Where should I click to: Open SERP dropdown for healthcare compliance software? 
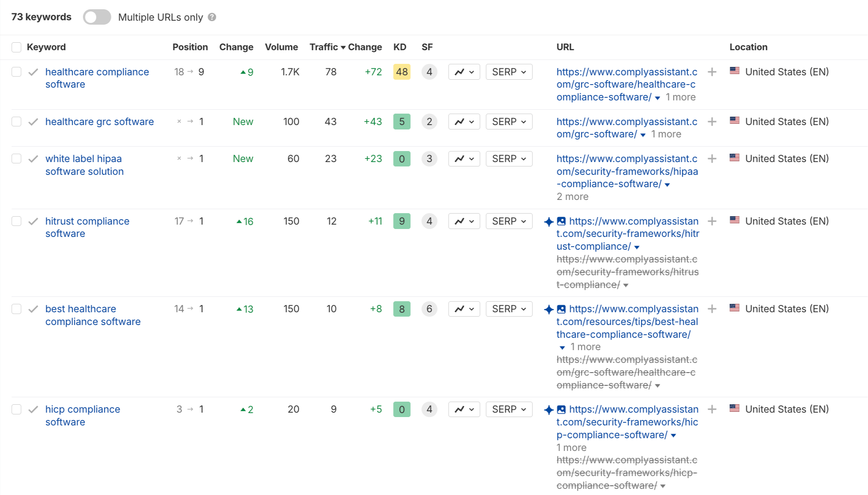tap(509, 72)
